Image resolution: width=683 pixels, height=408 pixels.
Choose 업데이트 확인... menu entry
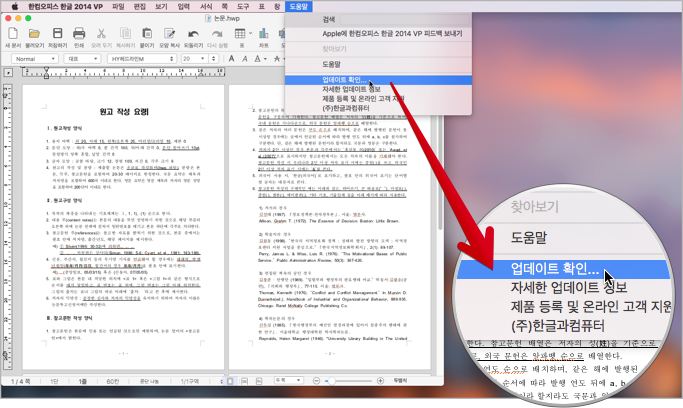pyautogui.click(x=378, y=80)
